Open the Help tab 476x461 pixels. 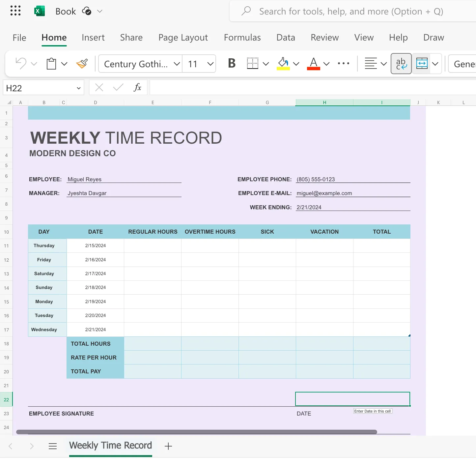pyautogui.click(x=398, y=38)
